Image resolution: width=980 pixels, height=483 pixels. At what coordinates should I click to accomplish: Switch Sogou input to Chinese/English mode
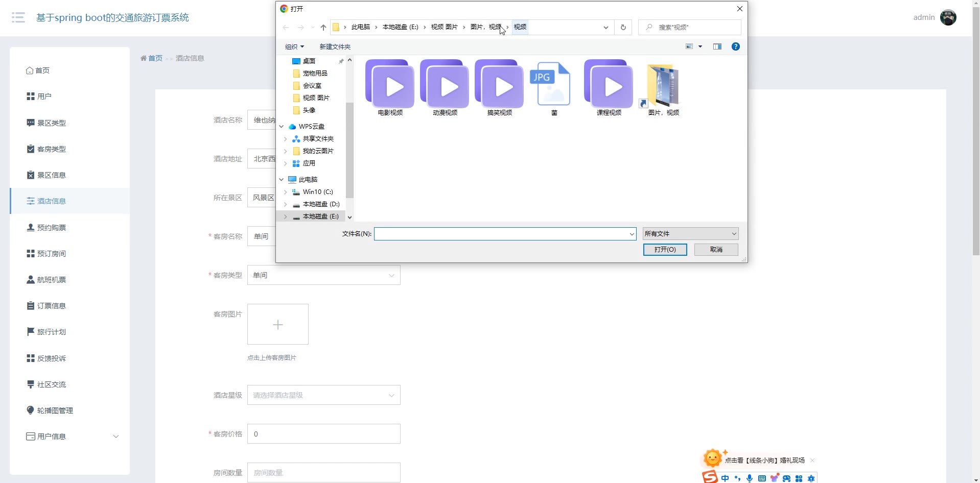pos(725,478)
